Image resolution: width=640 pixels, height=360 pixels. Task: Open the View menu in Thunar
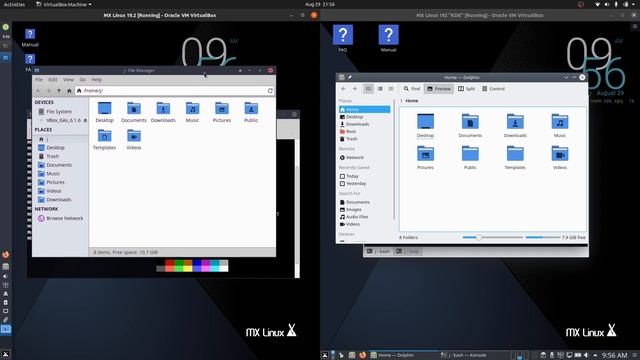click(68, 80)
